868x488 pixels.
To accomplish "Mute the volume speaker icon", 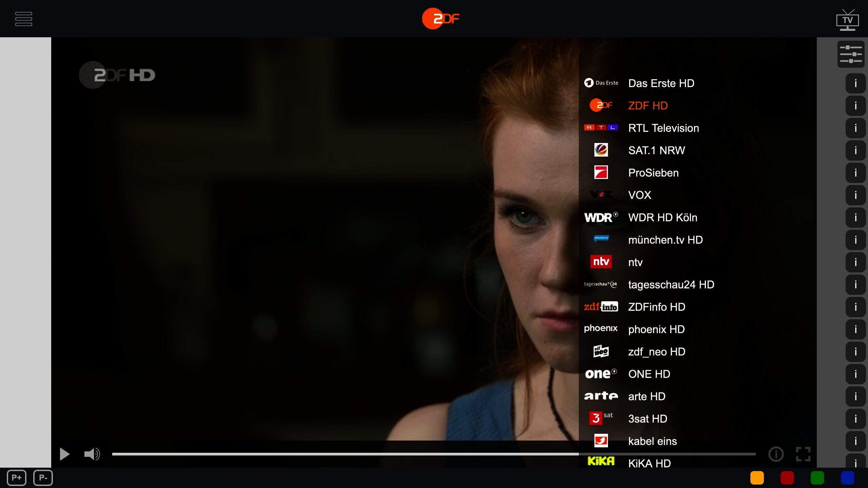I will (92, 454).
